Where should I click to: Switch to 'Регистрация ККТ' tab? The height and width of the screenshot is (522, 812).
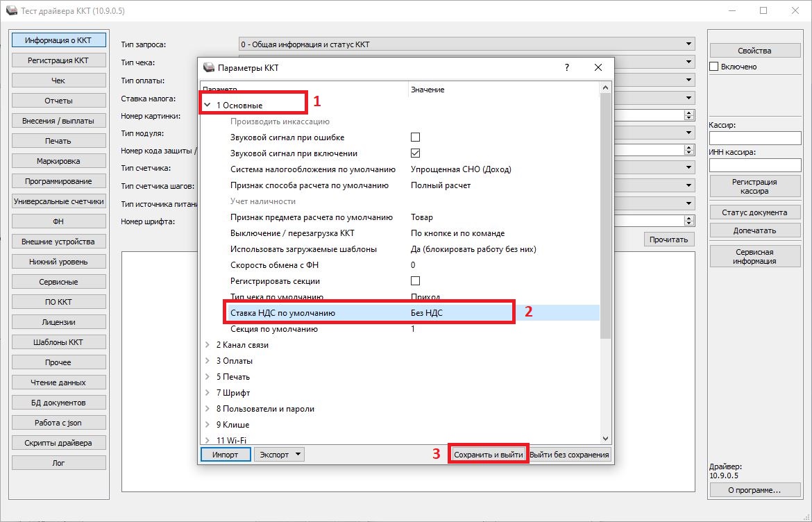[58, 60]
